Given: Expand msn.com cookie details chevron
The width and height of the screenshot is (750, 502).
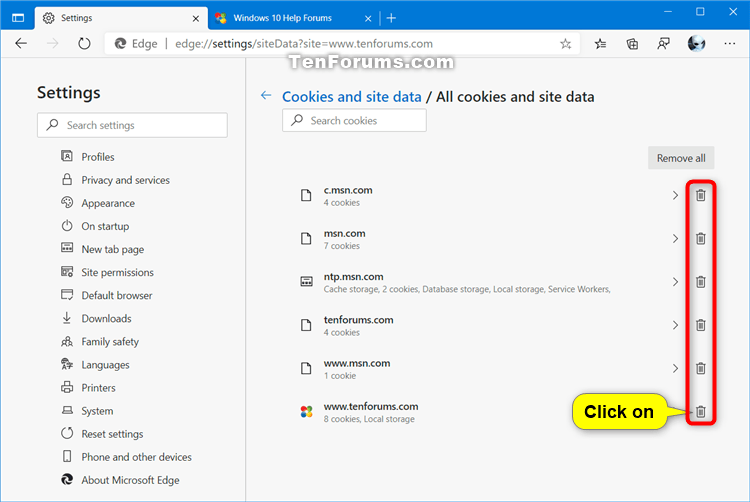Looking at the screenshot, I should pyautogui.click(x=675, y=238).
